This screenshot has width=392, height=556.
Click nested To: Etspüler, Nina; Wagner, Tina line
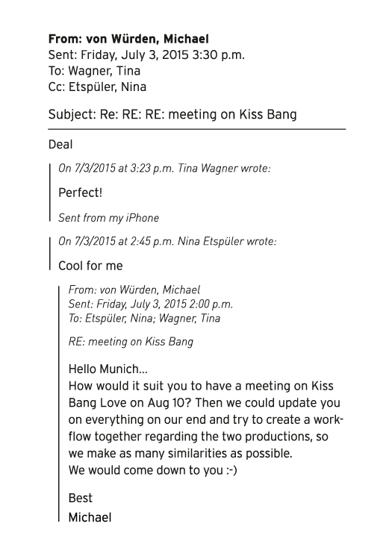tap(144, 318)
